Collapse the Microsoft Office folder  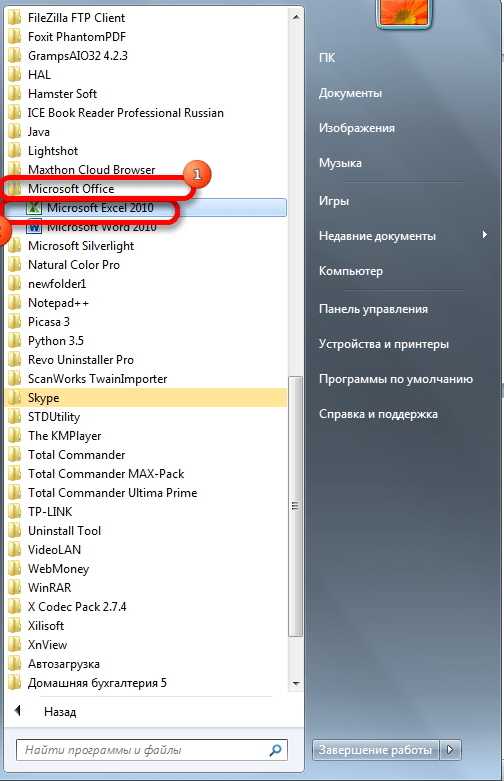[71, 189]
